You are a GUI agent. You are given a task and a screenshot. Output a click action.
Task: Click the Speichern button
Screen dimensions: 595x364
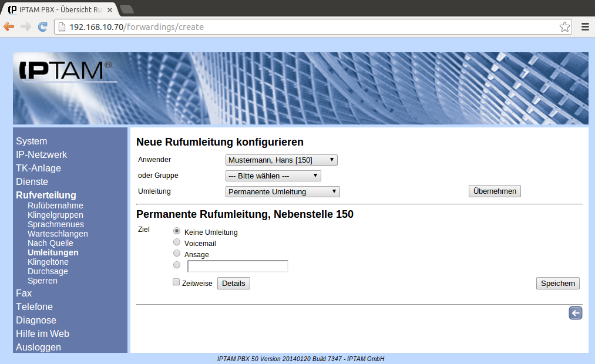point(557,284)
